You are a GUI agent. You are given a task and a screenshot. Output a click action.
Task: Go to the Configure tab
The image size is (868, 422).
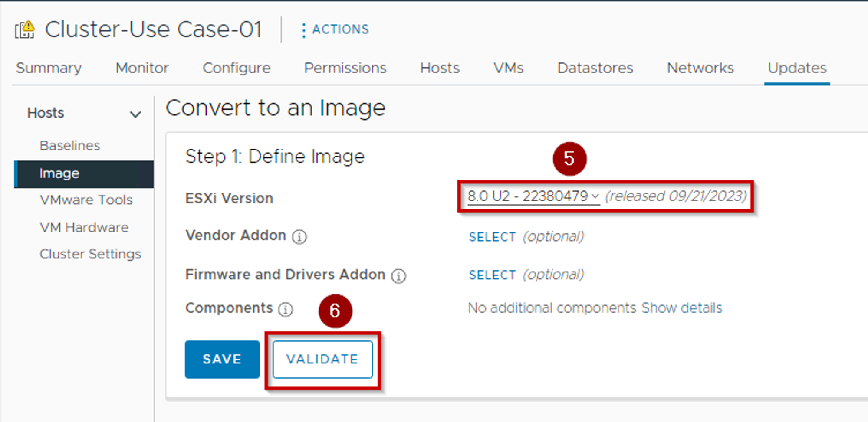[237, 68]
